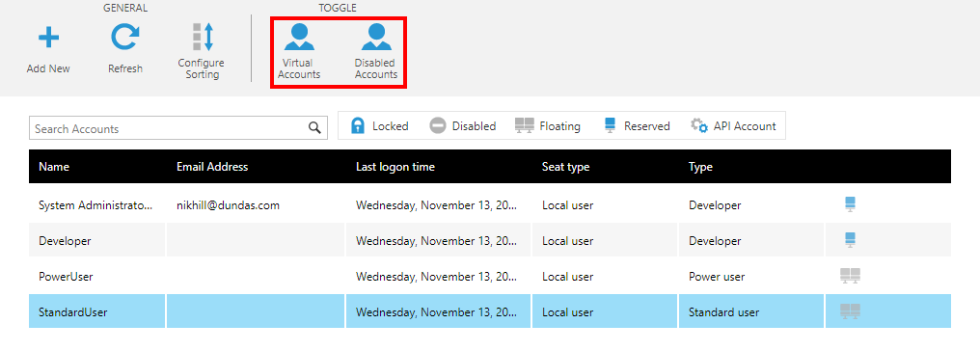This screenshot has height=351, width=980.
Task: Select the System Administrator account name
Action: 95,204
